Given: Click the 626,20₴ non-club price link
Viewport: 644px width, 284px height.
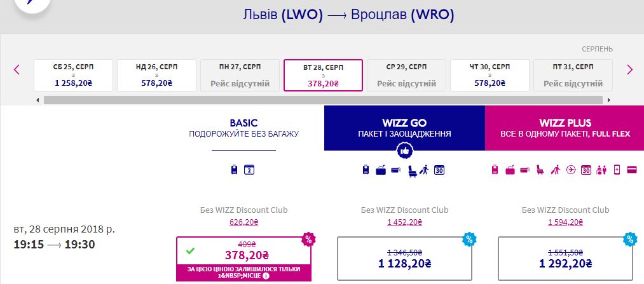Looking at the screenshot, I should [243, 222].
